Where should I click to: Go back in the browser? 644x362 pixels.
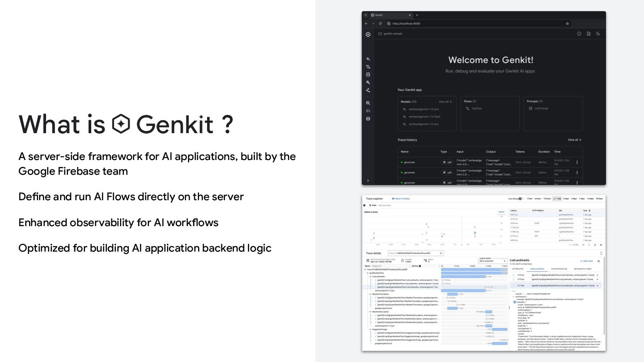pyautogui.click(x=366, y=23)
